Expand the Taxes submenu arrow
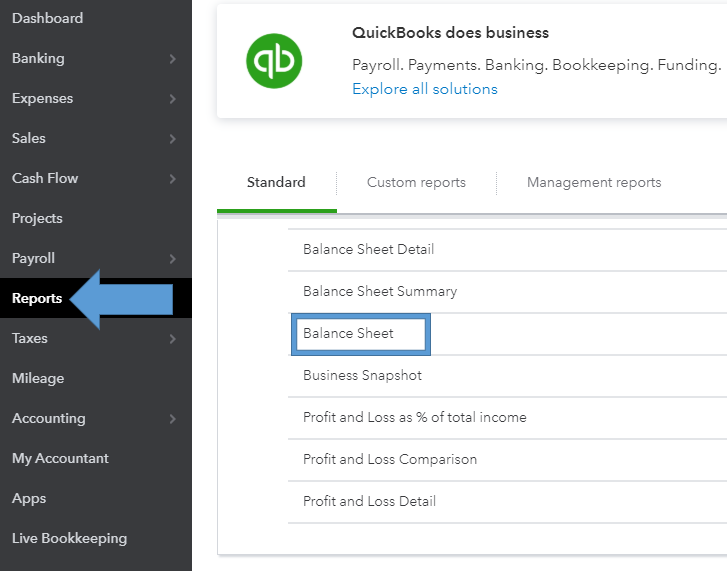This screenshot has height=571, width=727. 173,339
